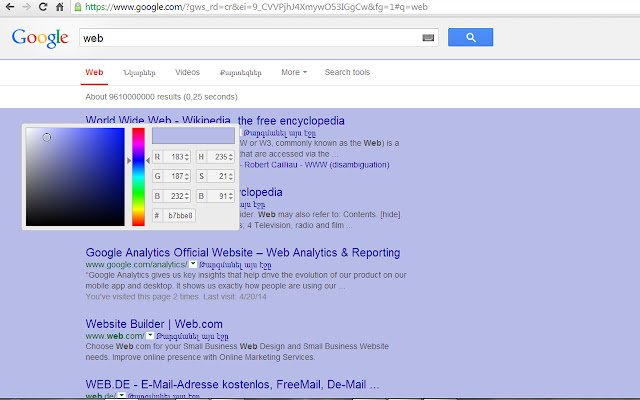Select the Web results tab
This screenshot has height=400, width=640.
pos(94,72)
